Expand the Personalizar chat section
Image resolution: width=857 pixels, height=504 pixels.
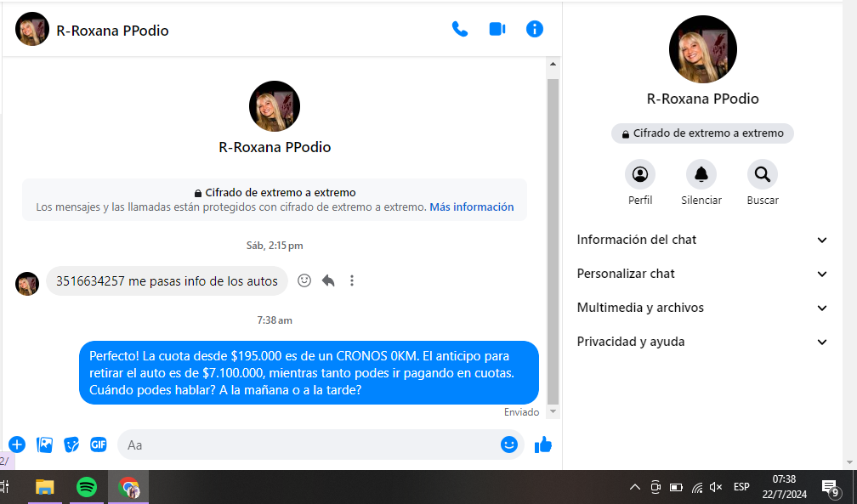(702, 274)
